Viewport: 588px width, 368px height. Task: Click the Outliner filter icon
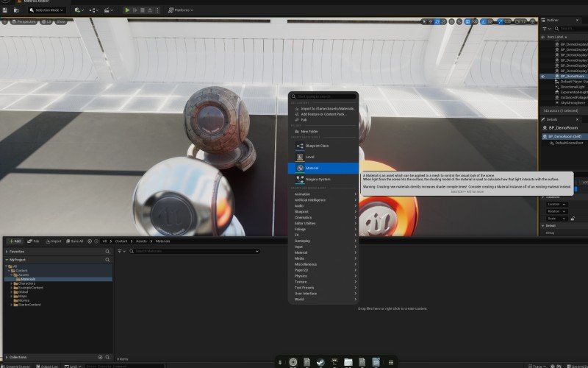(x=546, y=29)
